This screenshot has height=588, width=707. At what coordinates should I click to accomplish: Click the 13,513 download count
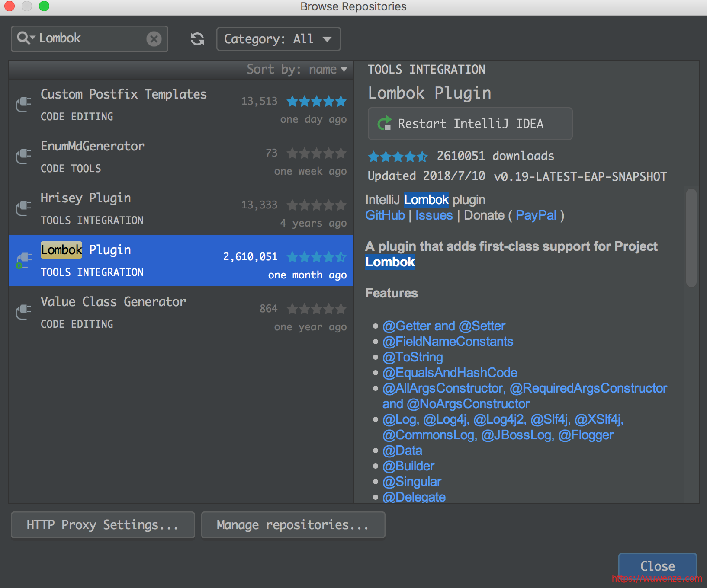[x=259, y=101]
